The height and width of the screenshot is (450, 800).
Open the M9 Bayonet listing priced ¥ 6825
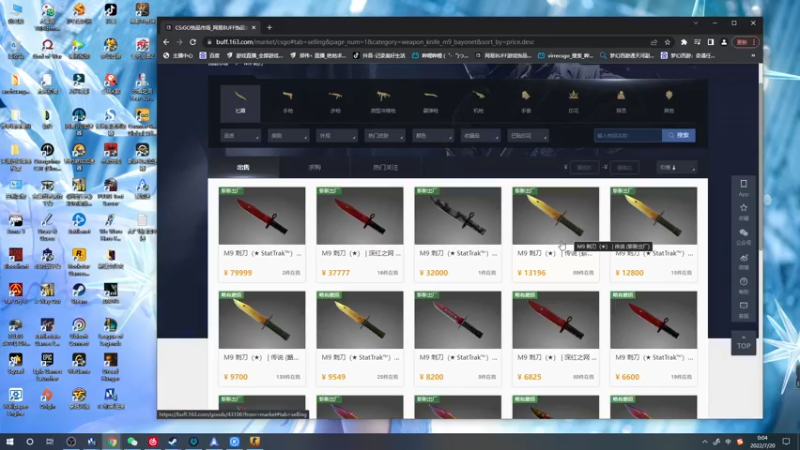click(x=556, y=338)
